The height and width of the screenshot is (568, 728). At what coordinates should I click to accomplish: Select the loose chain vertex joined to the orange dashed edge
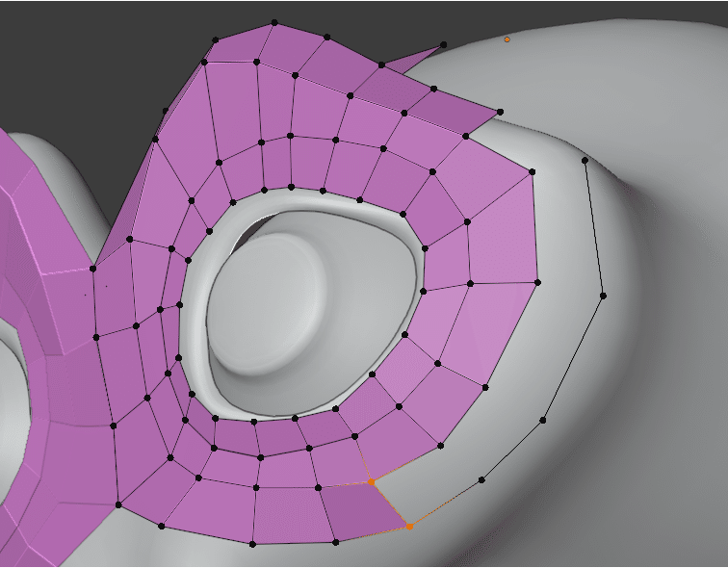(x=481, y=479)
